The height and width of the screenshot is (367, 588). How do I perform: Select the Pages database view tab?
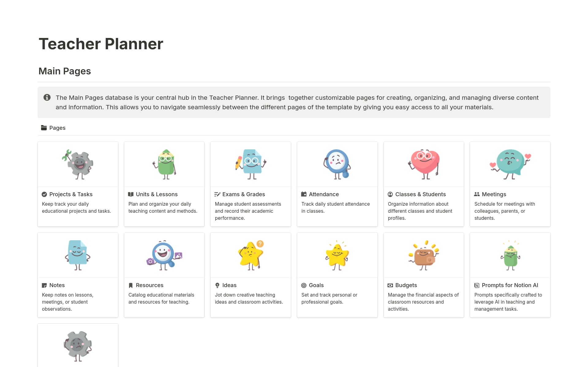(53, 128)
